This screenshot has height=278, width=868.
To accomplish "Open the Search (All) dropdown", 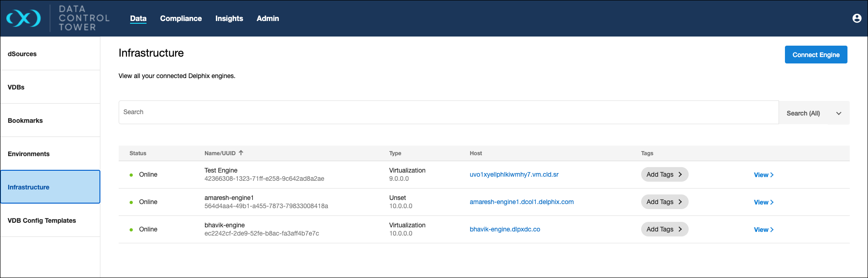I will pos(814,113).
